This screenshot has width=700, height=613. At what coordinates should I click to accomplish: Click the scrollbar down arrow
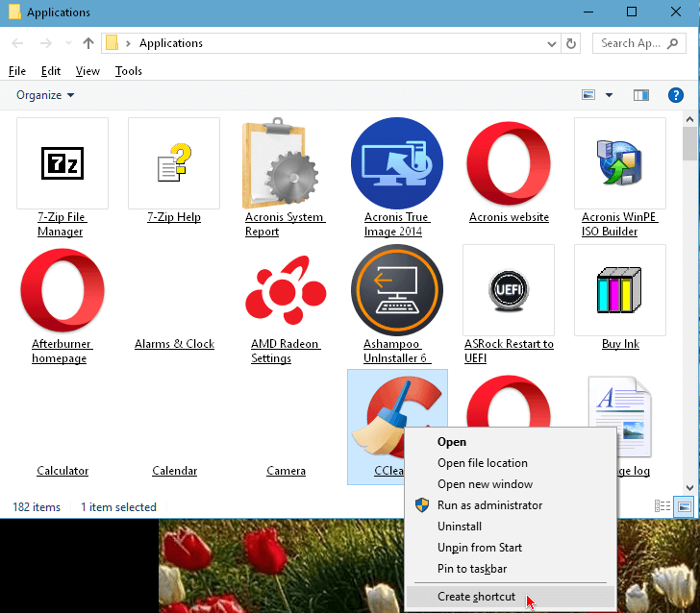point(689,488)
